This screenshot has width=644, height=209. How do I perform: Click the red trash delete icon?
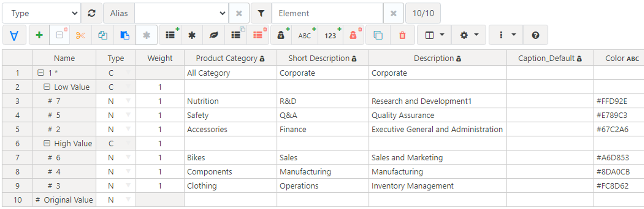click(x=402, y=35)
